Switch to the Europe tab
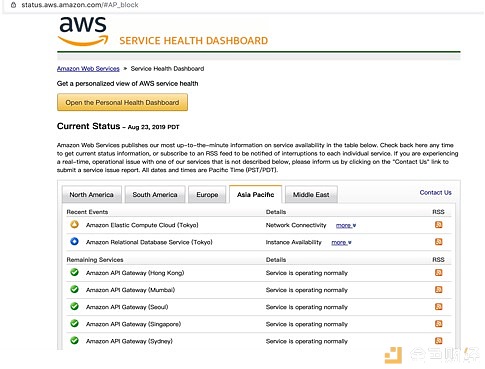This screenshot has height=369, width=485. point(207,194)
